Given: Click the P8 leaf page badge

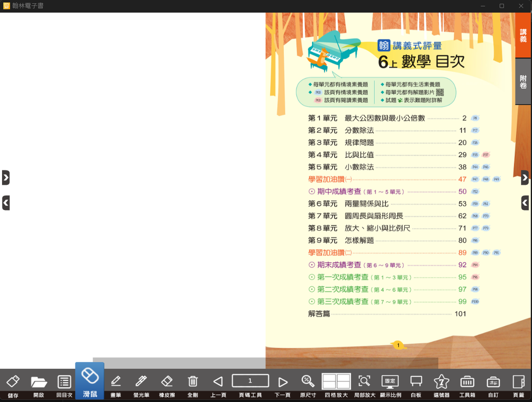Looking at the screenshot, I should (x=475, y=118).
